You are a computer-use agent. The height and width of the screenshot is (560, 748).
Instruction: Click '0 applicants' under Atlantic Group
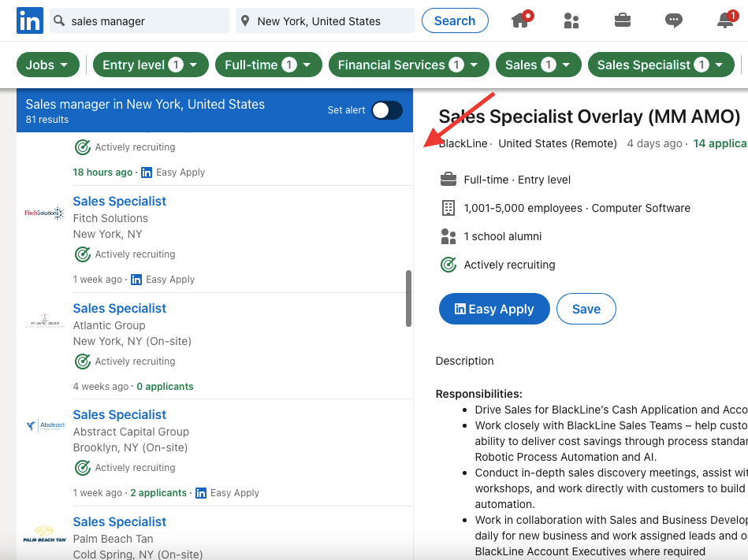pos(165,387)
